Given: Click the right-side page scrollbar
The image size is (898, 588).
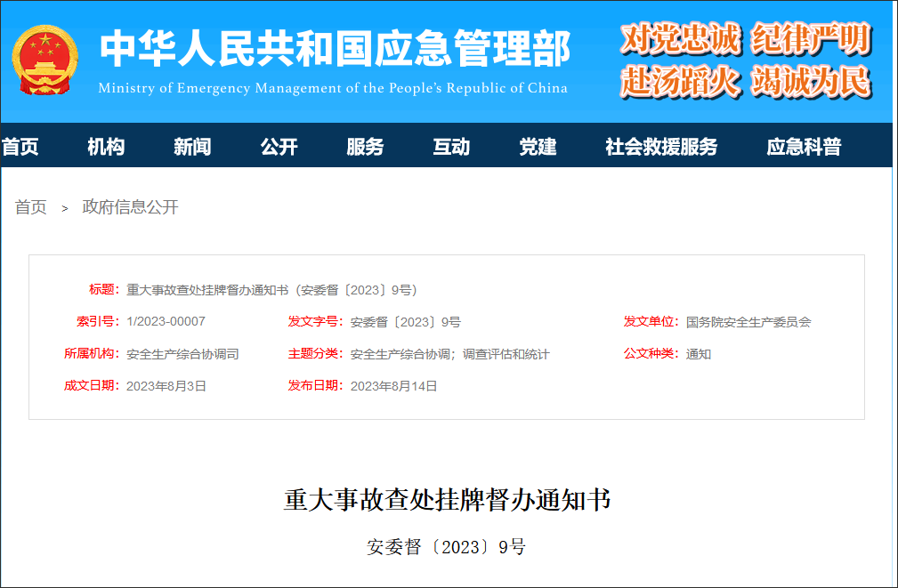Looking at the screenshot, I should point(894,294).
